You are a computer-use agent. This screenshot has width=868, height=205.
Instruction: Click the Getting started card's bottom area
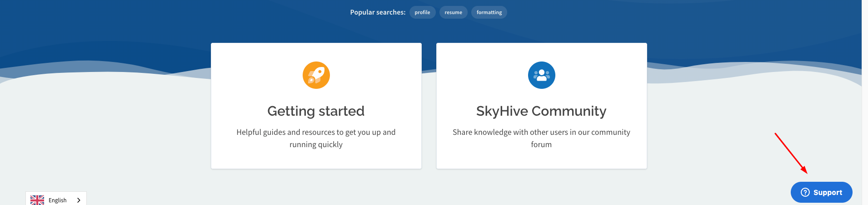316,159
